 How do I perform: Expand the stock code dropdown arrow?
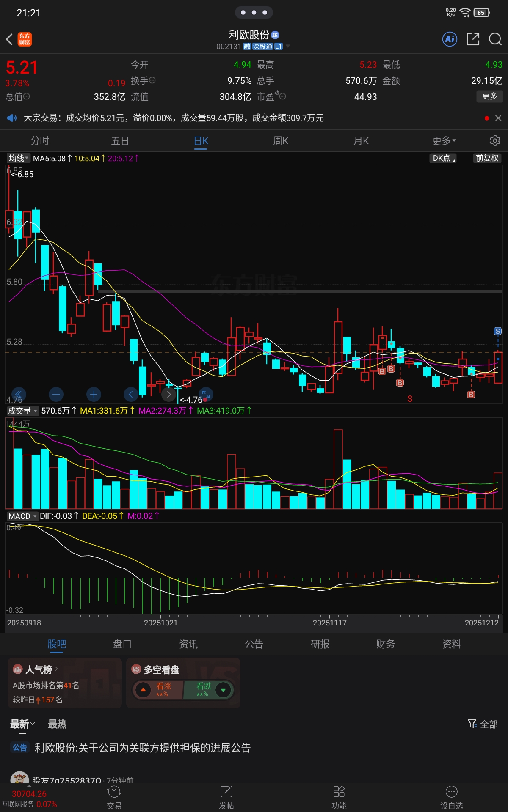coord(288,46)
